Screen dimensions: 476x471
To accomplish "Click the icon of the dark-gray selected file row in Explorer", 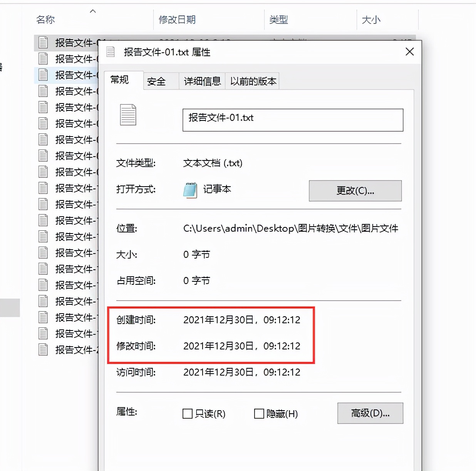I will tap(43, 42).
